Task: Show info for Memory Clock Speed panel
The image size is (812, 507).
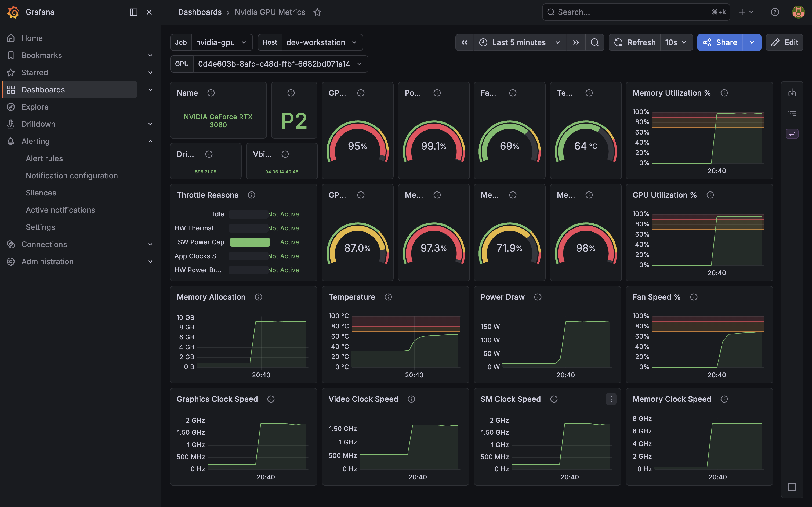Action: click(x=724, y=399)
